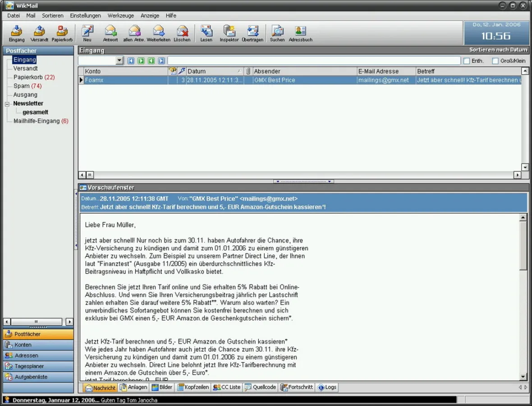Open the Werkzeuge menu
This screenshot has height=406, width=532.
120,15
